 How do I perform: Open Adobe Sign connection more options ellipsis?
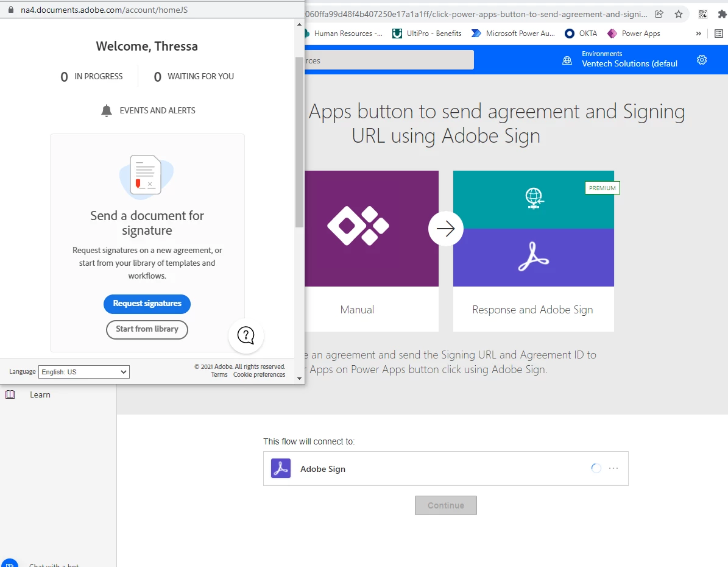pyautogui.click(x=613, y=468)
